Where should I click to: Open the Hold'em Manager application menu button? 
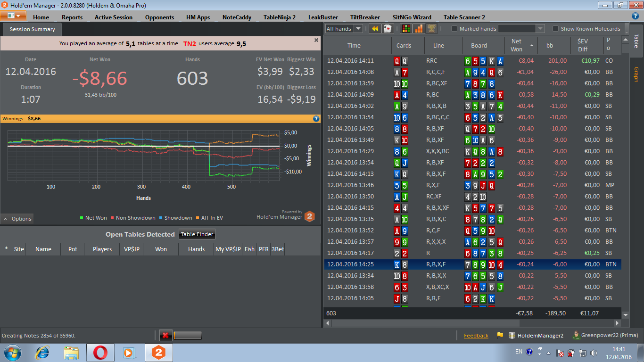coord(13,16)
